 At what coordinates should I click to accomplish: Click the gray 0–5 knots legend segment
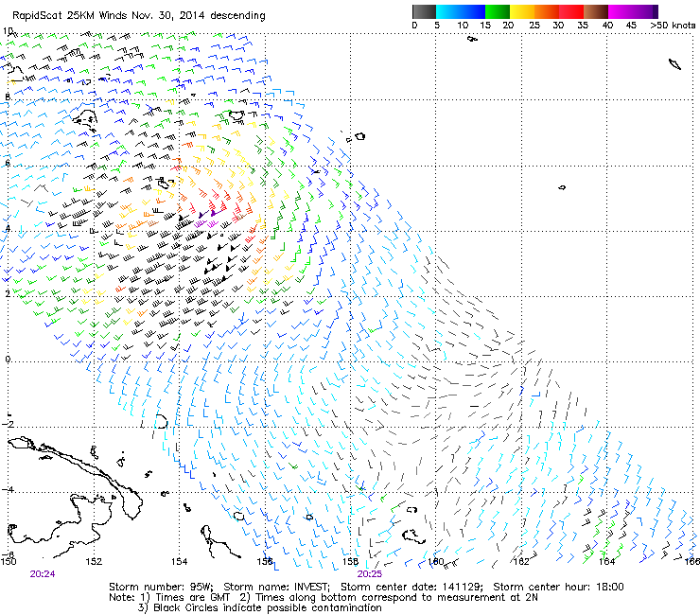click(424, 11)
